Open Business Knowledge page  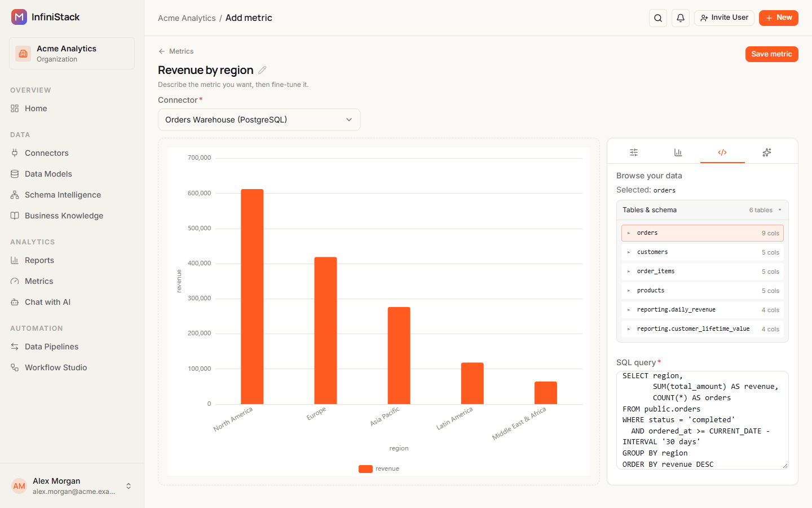(72, 216)
